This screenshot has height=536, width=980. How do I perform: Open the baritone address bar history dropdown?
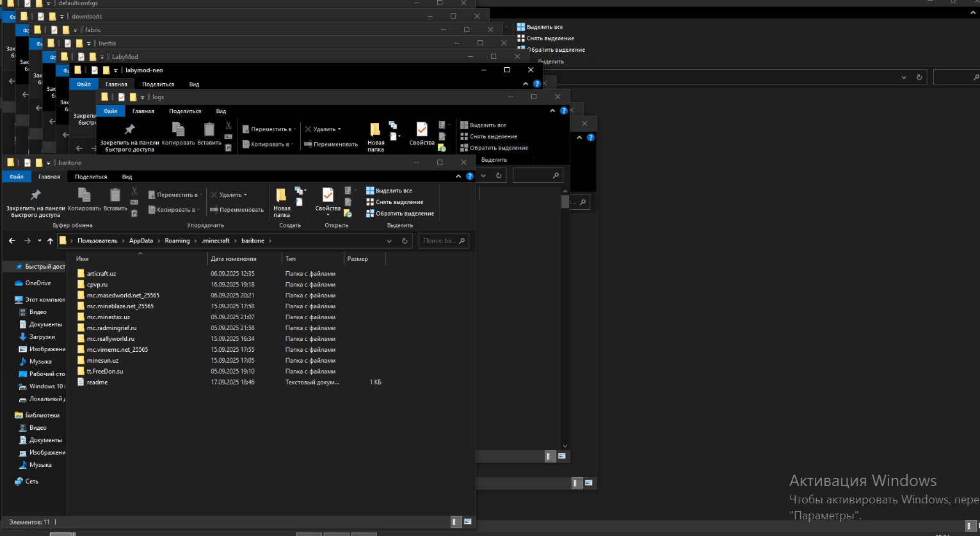point(389,241)
